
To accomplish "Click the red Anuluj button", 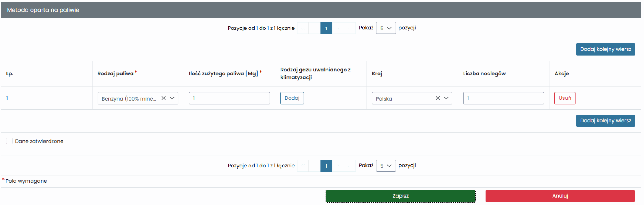I will pos(560,196).
